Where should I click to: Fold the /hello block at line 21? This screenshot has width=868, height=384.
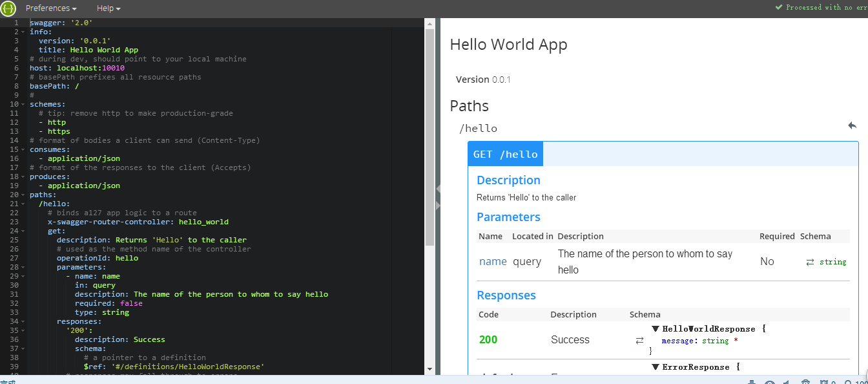(24, 204)
